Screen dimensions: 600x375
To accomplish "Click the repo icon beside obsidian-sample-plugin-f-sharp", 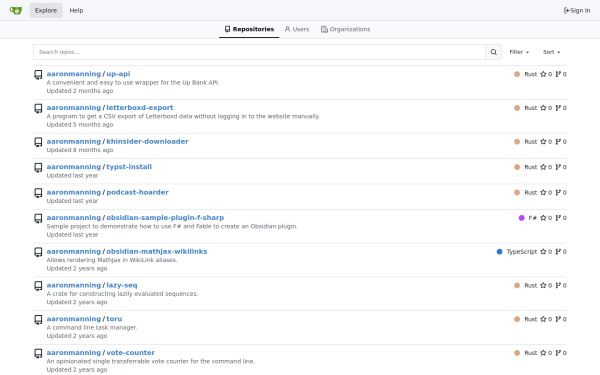I will [x=38, y=218].
